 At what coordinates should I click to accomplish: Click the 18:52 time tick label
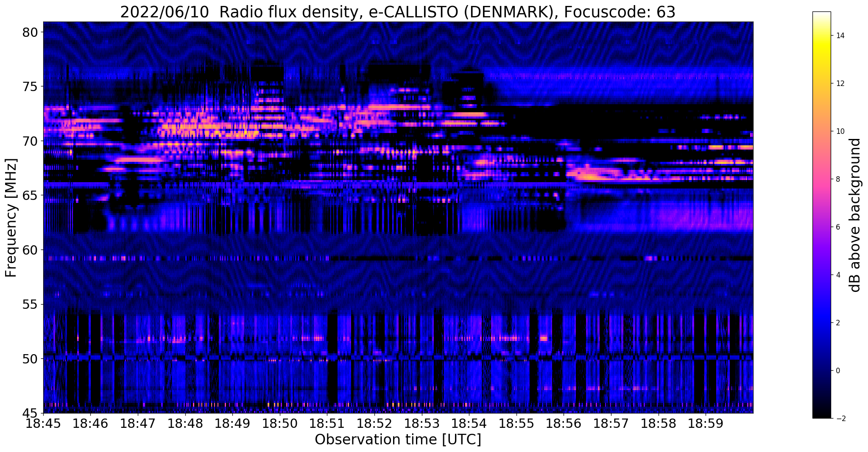tap(374, 423)
